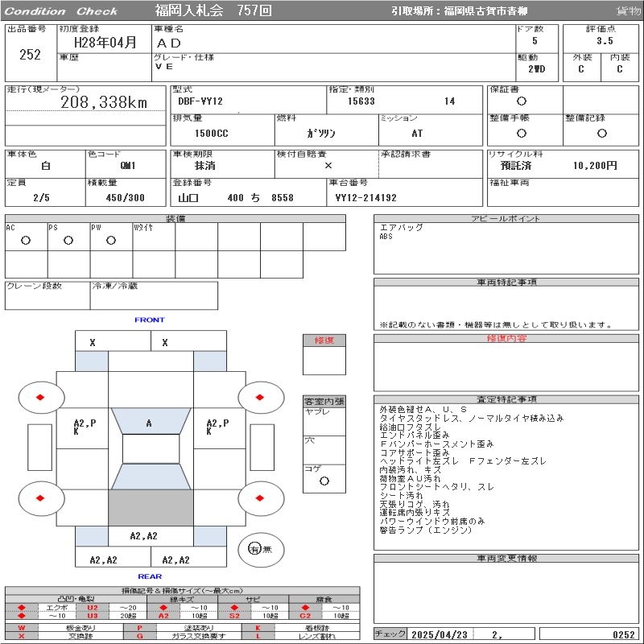This screenshot has width=644, height=644.
Task: Click the circle under 保証書
Action: [522, 101]
